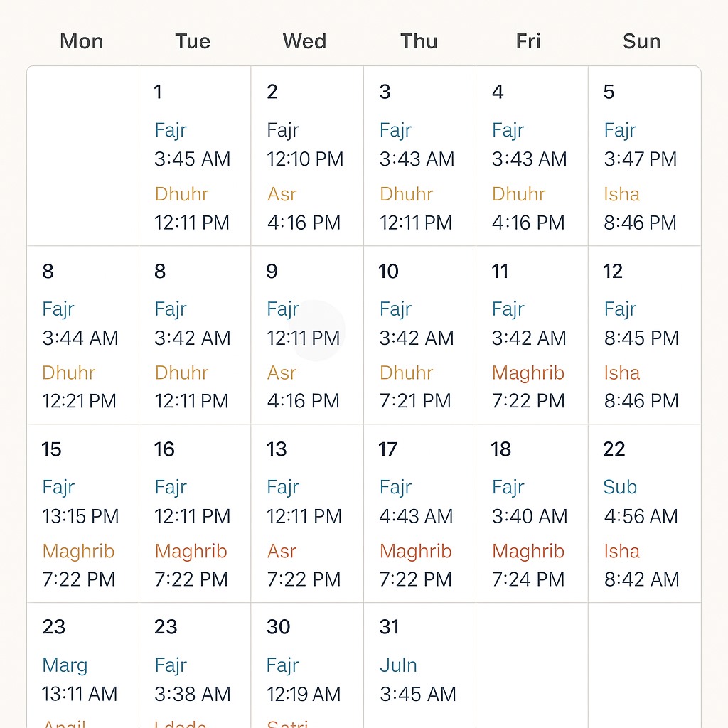Select the date number 31
The image size is (728, 728).
[389, 627]
